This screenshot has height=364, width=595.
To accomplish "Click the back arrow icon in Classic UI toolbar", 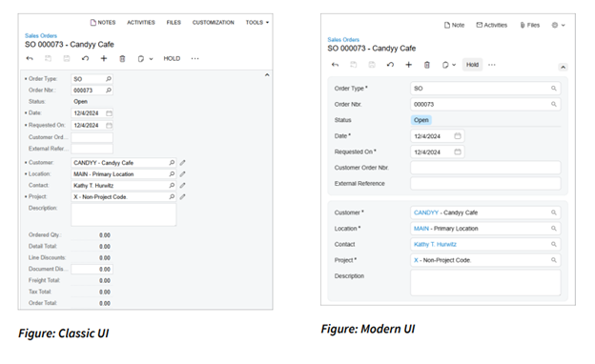I will 30,58.
